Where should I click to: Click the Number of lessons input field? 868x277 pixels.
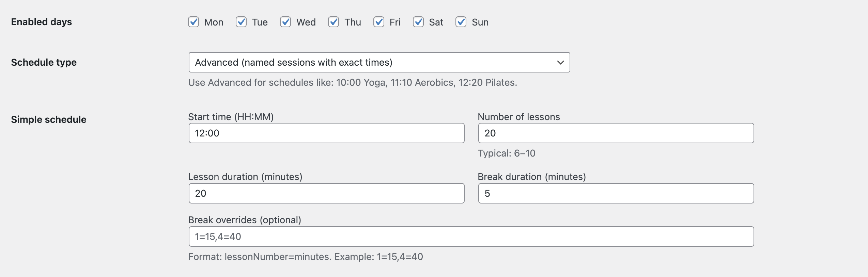[616, 133]
